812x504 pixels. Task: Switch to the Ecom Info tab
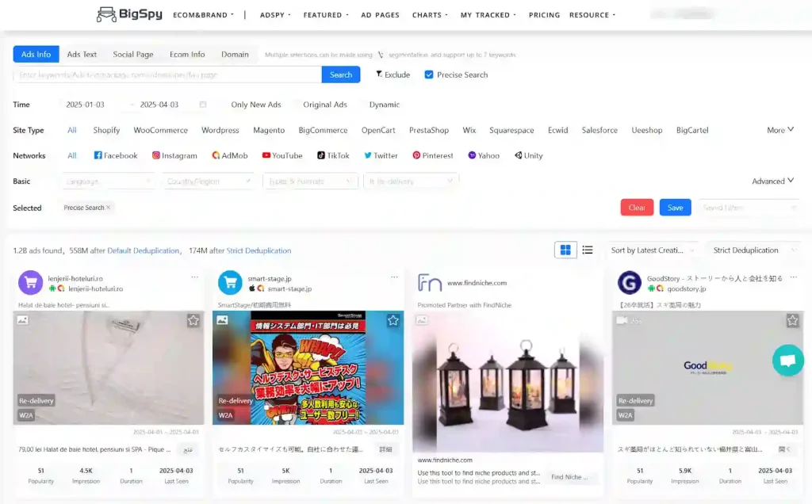(x=187, y=54)
